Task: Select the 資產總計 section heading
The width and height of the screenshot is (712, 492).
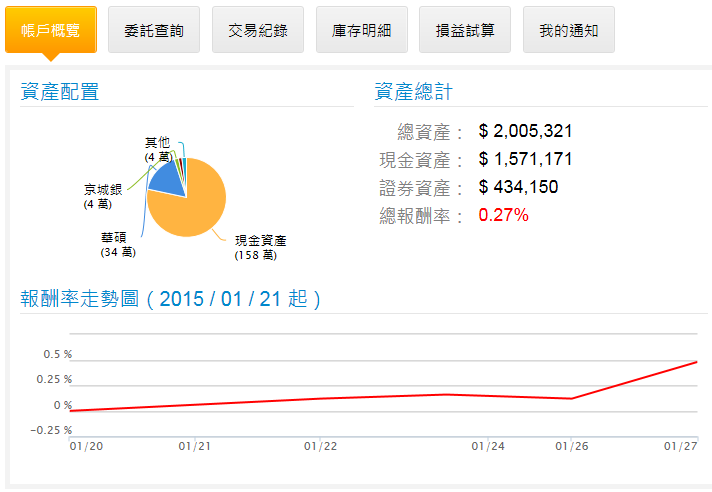Action: coord(414,92)
